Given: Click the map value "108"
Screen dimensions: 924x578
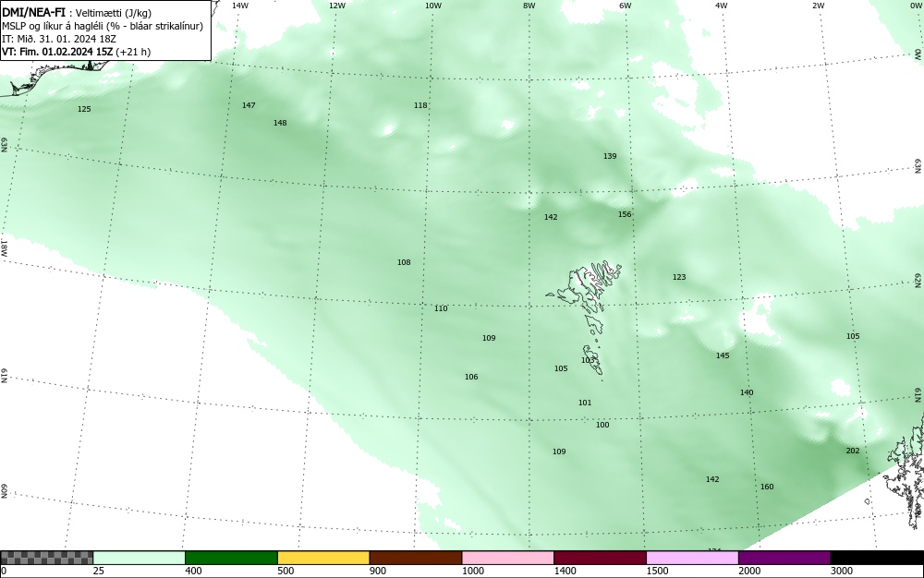Looking at the screenshot, I should coord(404,262).
